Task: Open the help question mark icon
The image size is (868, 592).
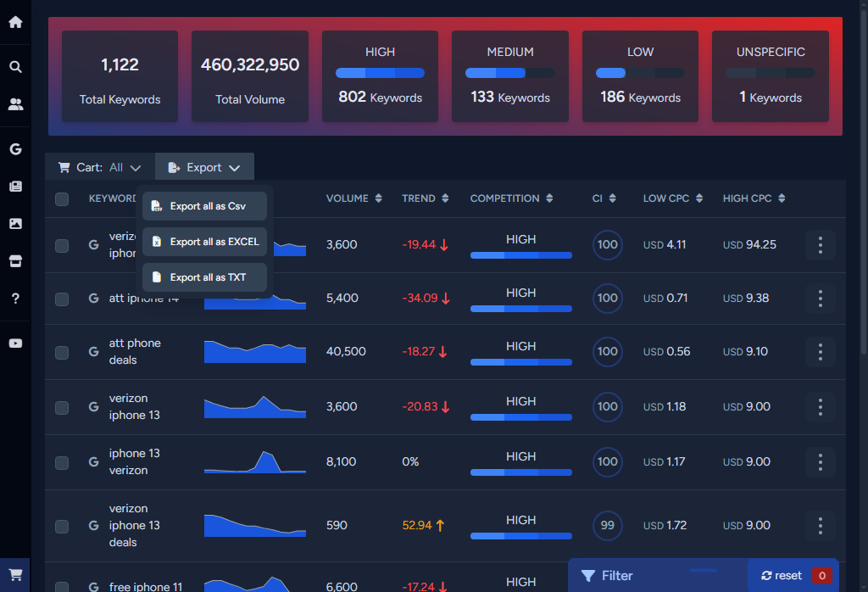Action: (15, 299)
